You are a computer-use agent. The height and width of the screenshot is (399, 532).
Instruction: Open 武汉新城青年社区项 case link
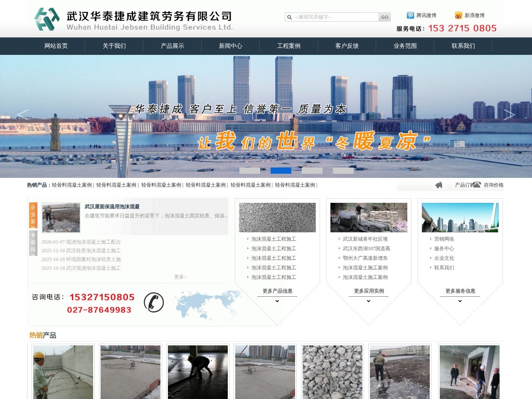(x=365, y=239)
